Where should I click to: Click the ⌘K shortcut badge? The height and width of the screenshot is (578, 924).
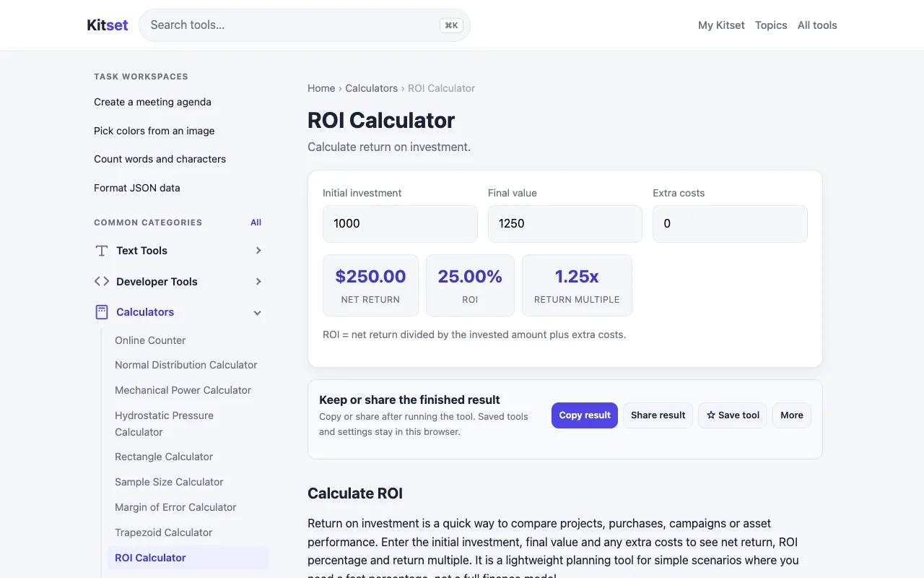pyautogui.click(x=451, y=25)
